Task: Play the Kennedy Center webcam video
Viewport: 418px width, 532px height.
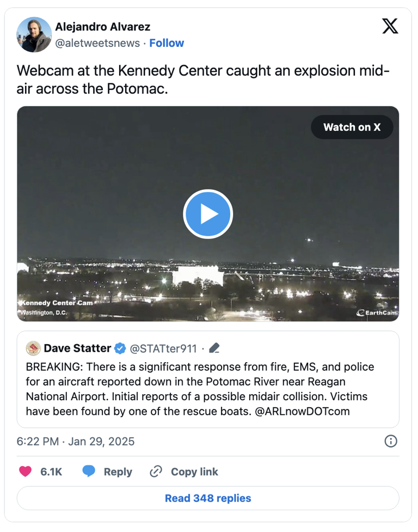Action: [x=208, y=215]
